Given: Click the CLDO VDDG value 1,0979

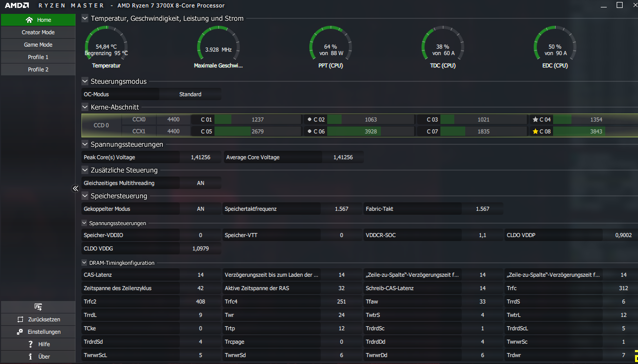Looking at the screenshot, I should click(200, 248).
